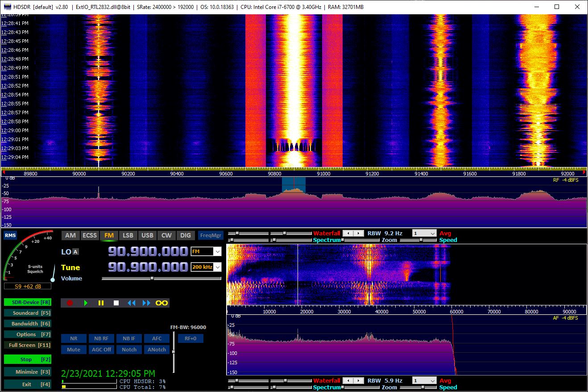The image size is (588, 392).
Task: Click the Volume slider handle
Action: (152, 278)
